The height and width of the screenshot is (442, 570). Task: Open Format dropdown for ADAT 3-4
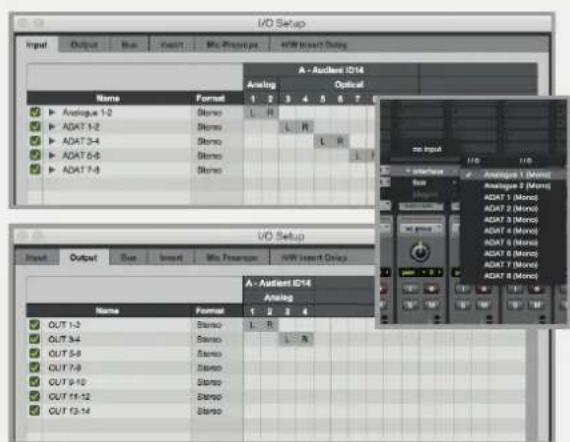209,141
